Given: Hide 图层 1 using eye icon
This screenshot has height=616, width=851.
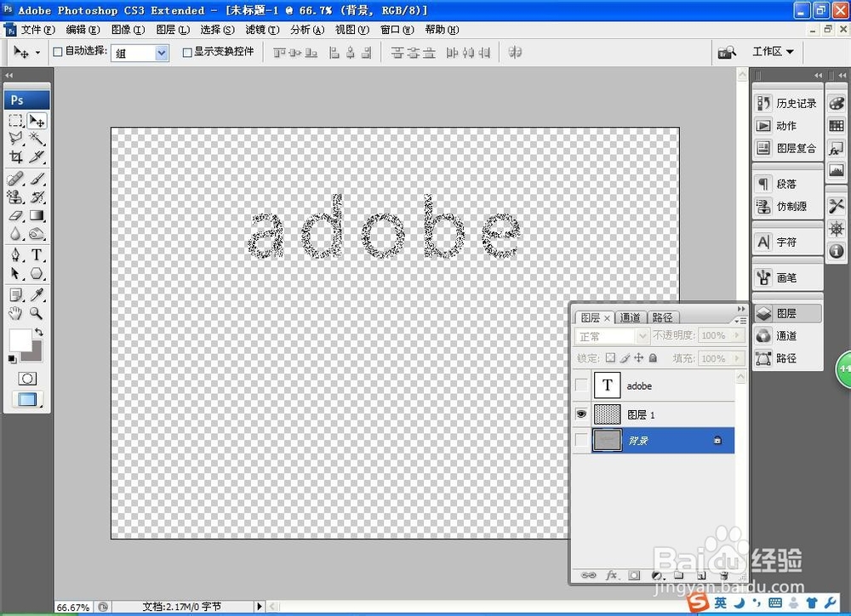Looking at the screenshot, I should (x=581, y=414).
